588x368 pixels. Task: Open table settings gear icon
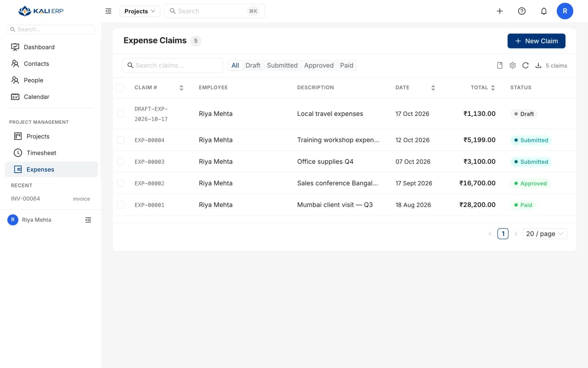pyautogui.click(x=513, y=66)
